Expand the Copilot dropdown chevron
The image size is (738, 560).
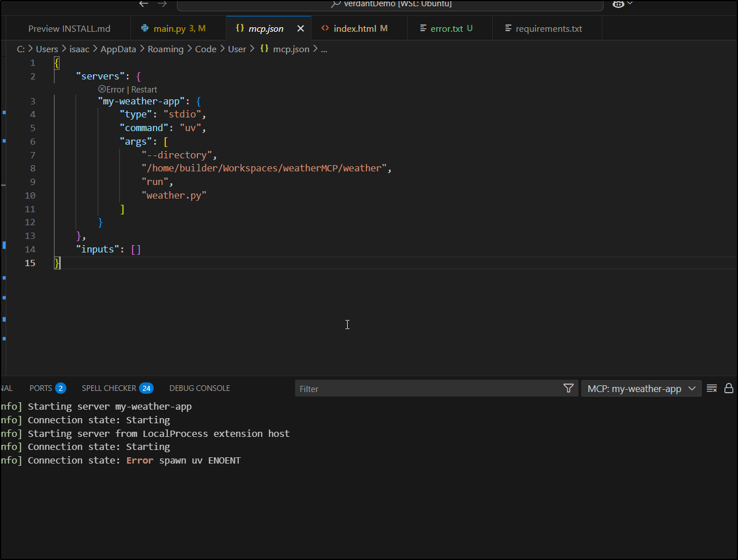(x=630, y=4)
